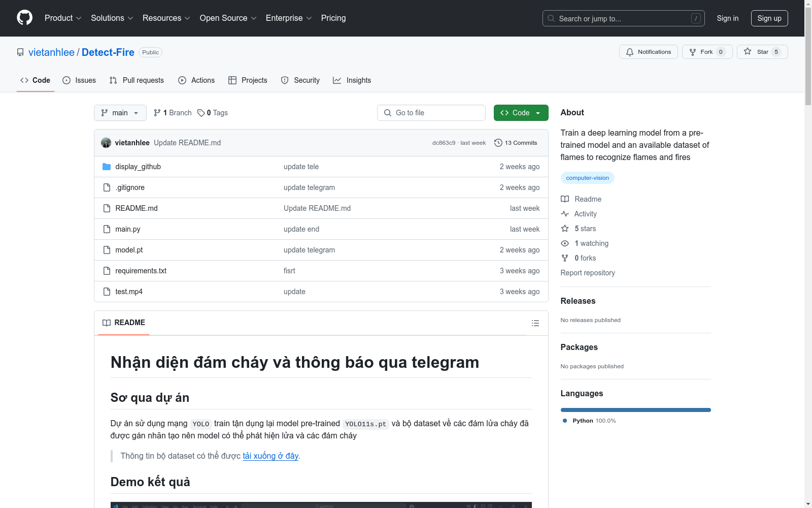Click the file icon for main.py
This screenshot has height=508, width=812.
pyautogui.click(x=107, y=229)
